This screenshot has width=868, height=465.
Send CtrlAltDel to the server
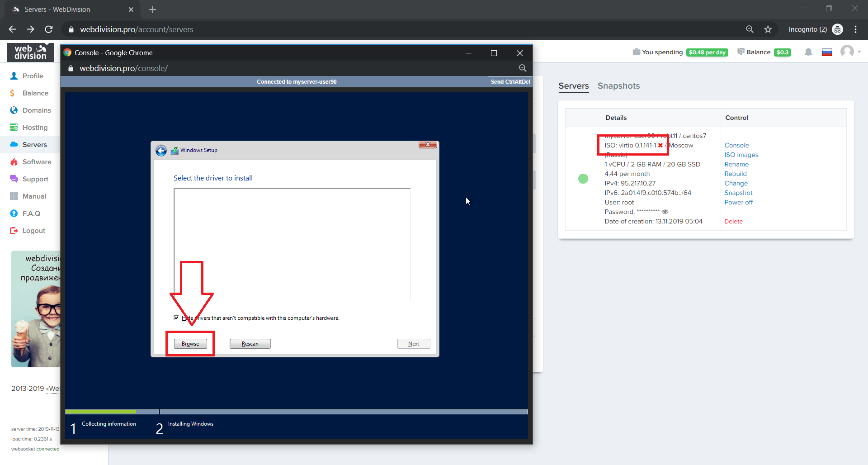tap(510, 82)
